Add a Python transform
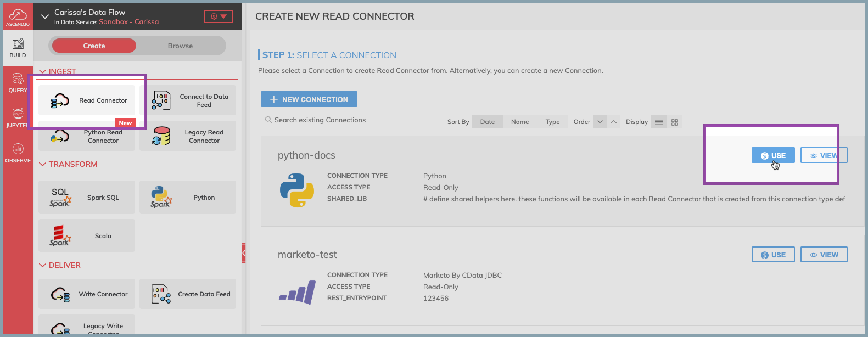The width and height of the screenshot is (868, 337). [188, 197]
